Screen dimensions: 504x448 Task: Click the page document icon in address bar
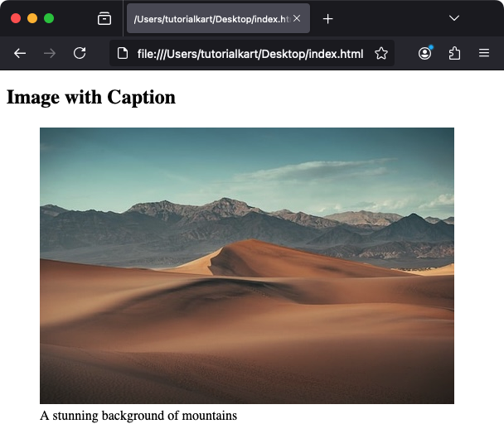point(123,53)
